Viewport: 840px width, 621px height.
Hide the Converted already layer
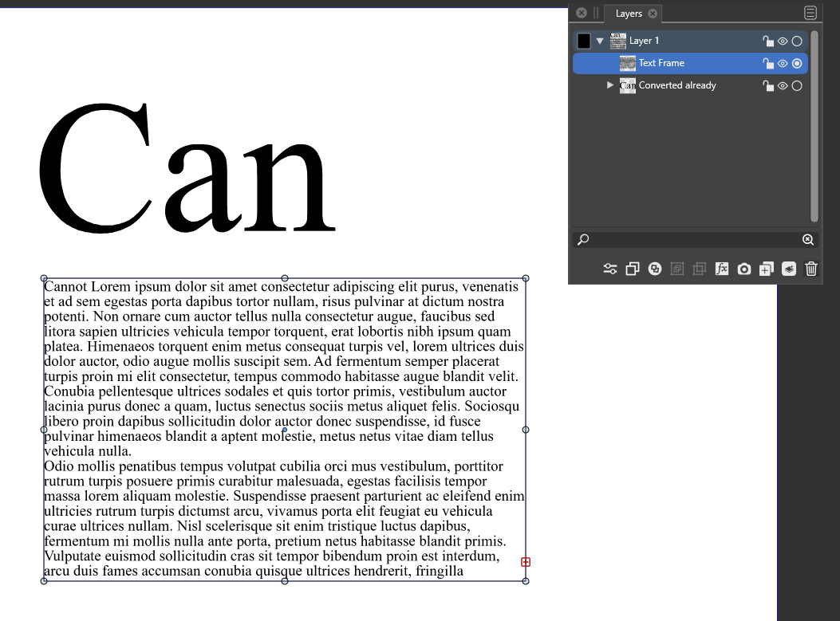coord(783,86)
